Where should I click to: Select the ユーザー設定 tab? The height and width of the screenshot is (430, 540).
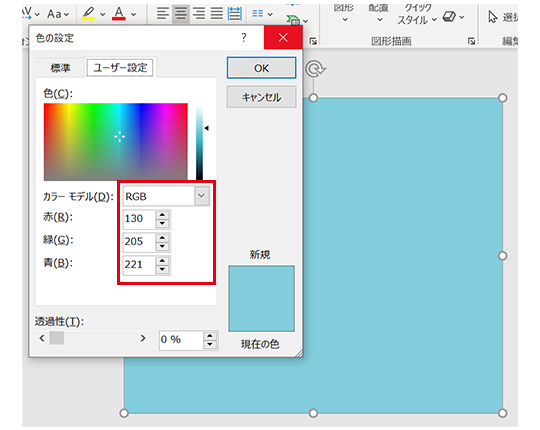pyautogui.click(x=120, y=67)
